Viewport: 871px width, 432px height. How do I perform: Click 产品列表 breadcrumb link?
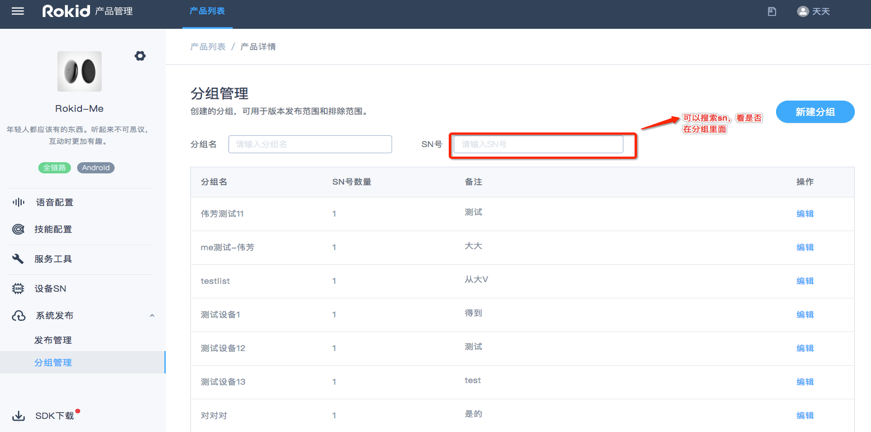coord(207,47)
